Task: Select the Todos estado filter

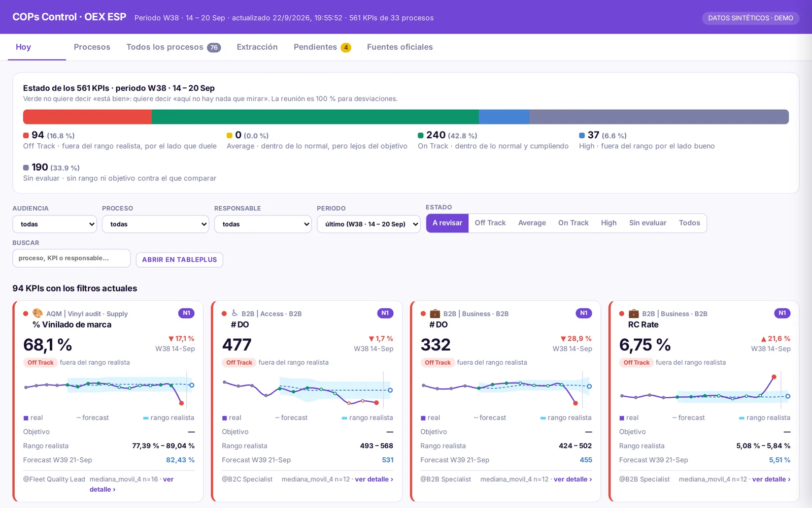Action: click(x=689, y=223)
